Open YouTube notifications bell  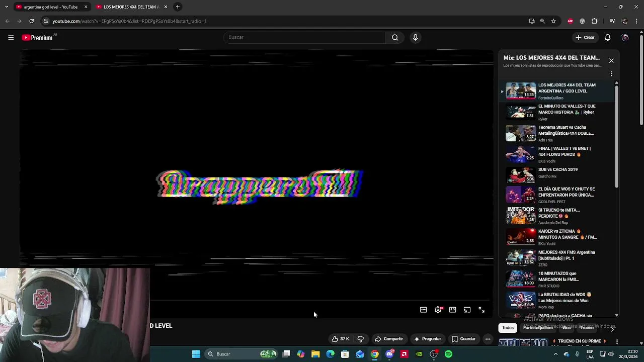point(608,37)
